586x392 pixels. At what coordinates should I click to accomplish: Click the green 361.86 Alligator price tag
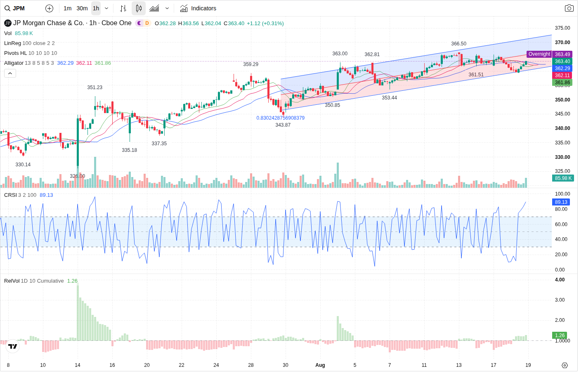point(562,83)
